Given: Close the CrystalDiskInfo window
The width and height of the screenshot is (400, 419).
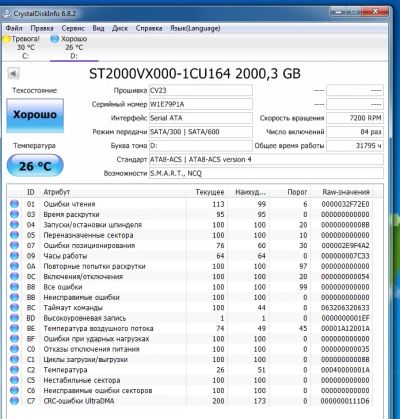Looking at the screenshot, I should pyautogui.click(x=375, y=12).
